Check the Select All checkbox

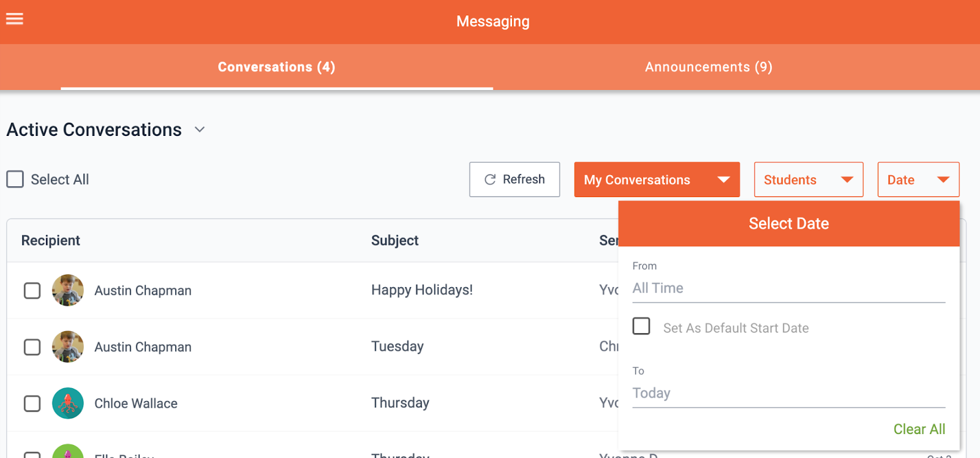pos(15,179)
